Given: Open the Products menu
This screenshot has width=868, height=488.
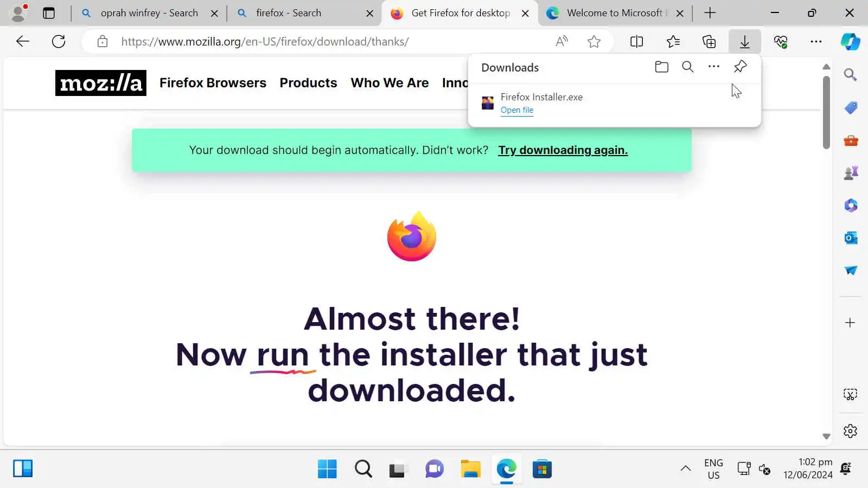Looking at the screenshot, I should (x=308, y=83).
